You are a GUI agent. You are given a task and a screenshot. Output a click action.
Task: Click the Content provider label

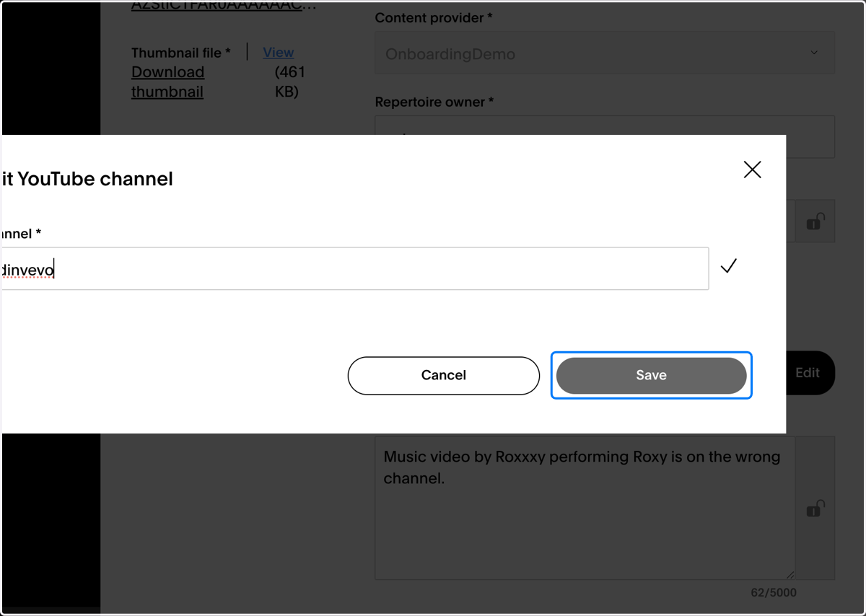coord(434,18)
